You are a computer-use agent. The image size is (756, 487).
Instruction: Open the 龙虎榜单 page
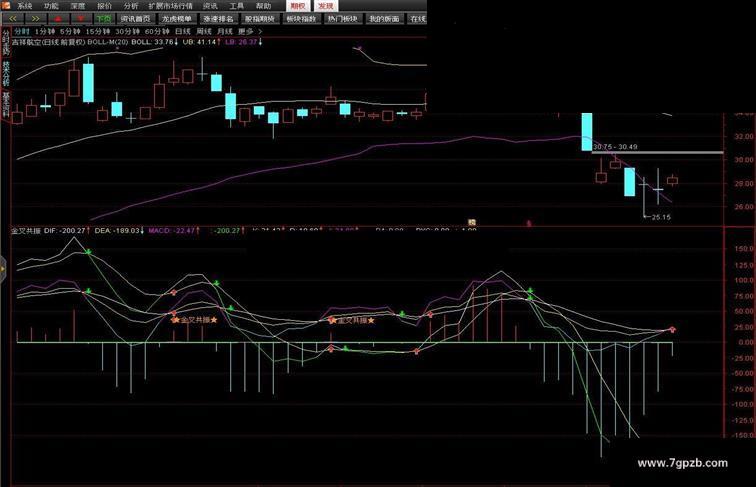coord(176,19)
